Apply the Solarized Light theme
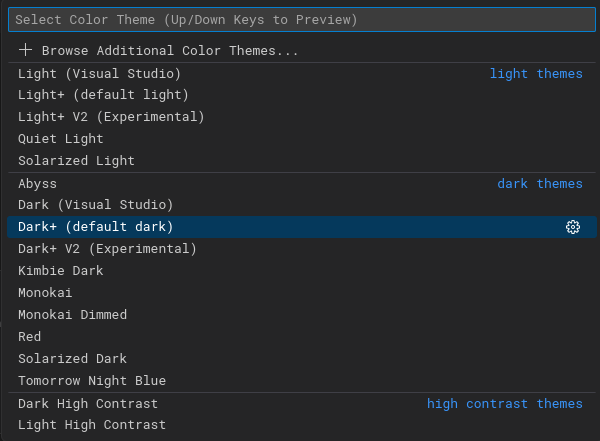Viewport: 600px width, 441px height. pos(302,161)
